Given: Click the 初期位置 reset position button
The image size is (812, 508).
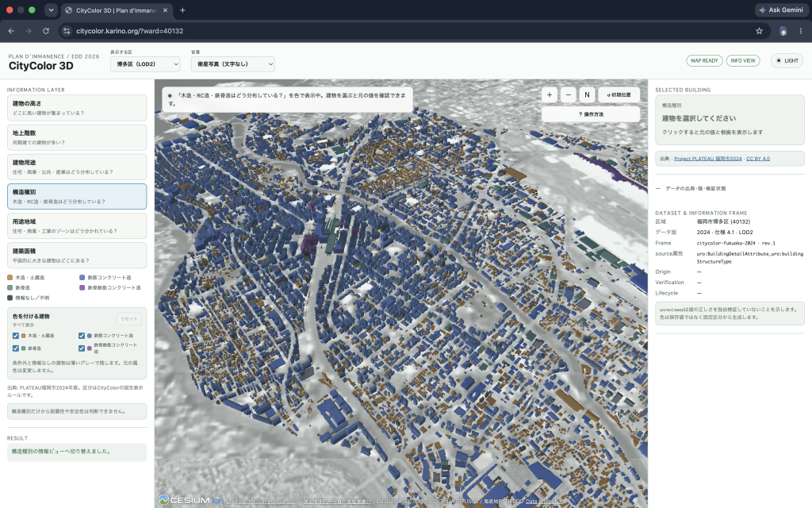Looking at the screenshot, I should pos(619,95).
